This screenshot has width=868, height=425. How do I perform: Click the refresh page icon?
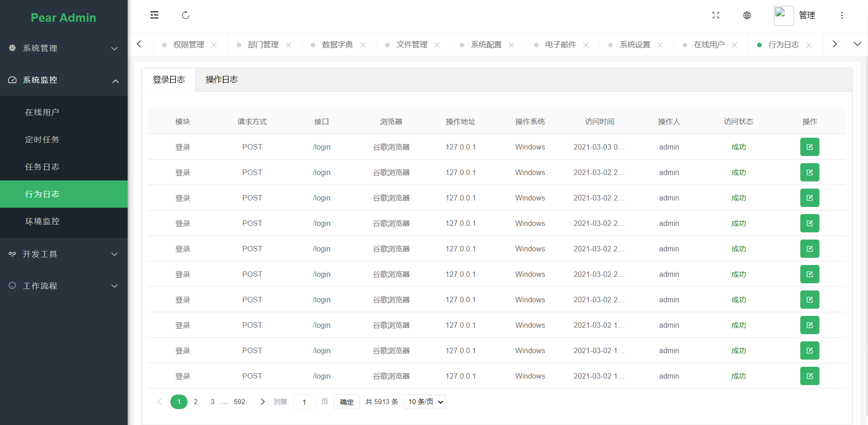[185, 15]
